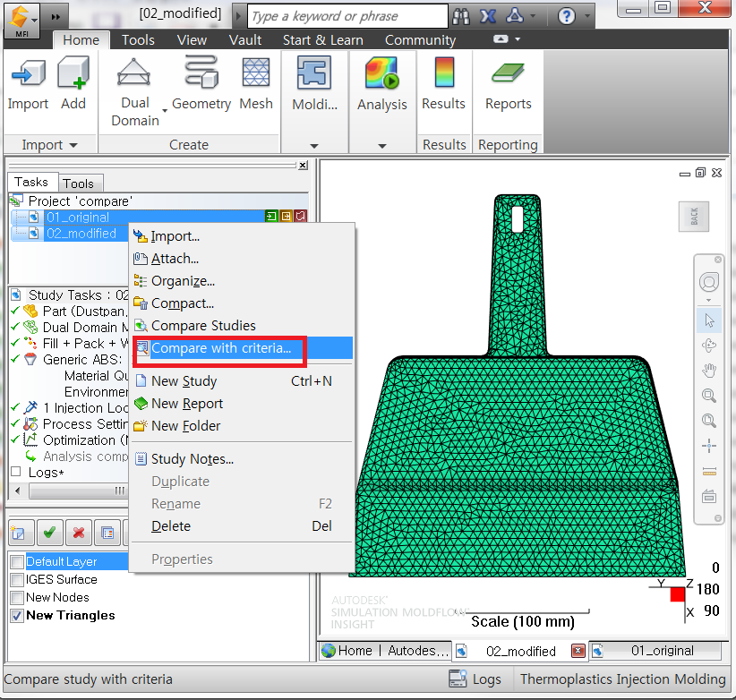Open the Help question mark icon
This screenshot has width=736, height=700.
(567, 17)
